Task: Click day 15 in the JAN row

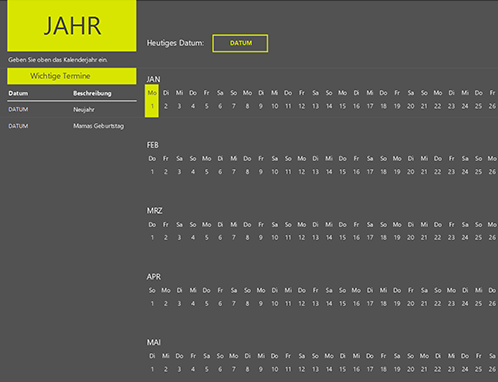Action: pyautogui.click(x=342, y=106)
